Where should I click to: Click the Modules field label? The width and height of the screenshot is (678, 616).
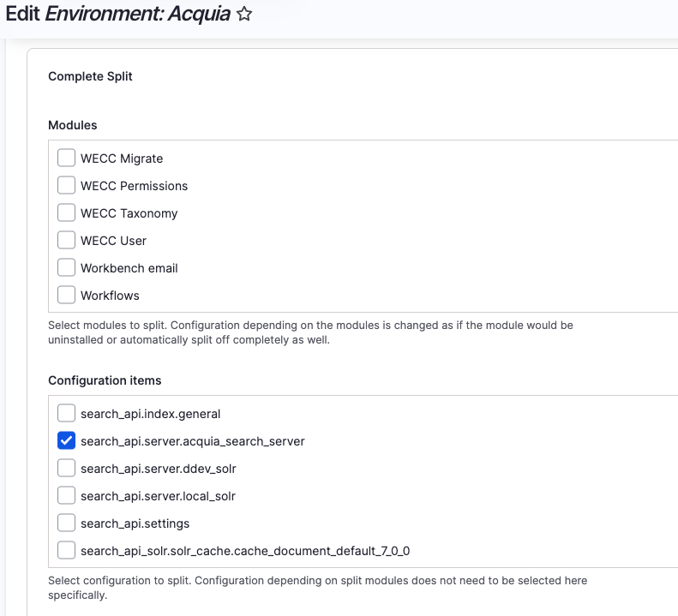(x=73, y=125)
